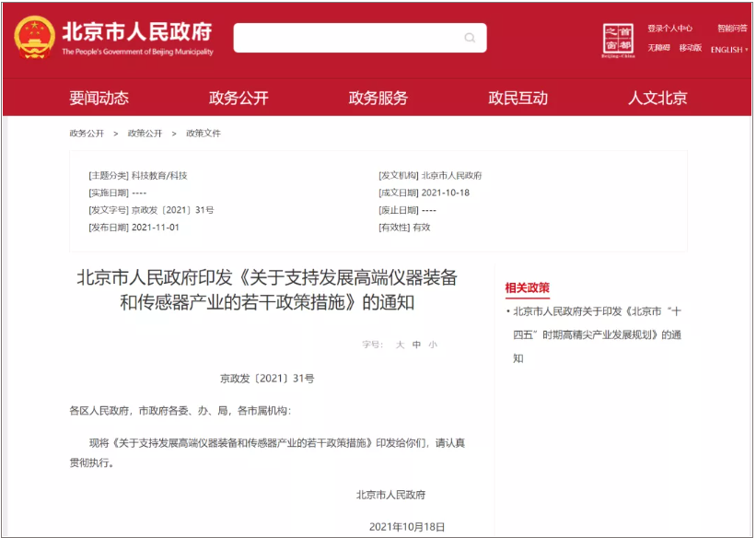Open the 人文北京 navigation menu

tap(659, 99)
